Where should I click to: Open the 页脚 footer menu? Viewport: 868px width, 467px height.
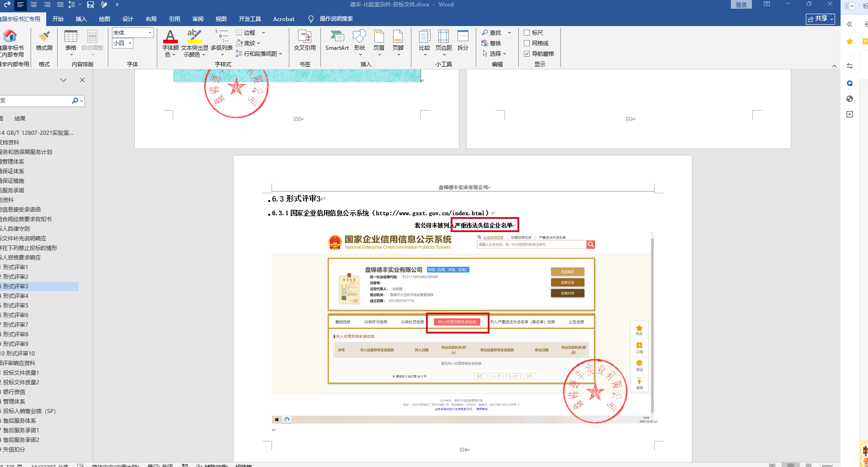(x=398, y=43)
